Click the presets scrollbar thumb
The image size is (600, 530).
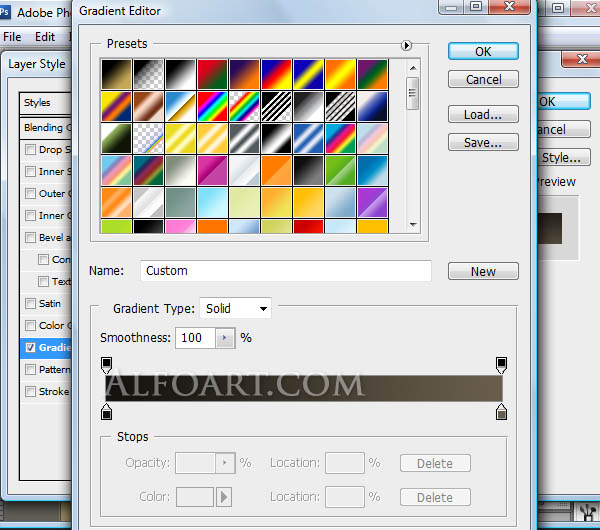(x=412, y=93)
